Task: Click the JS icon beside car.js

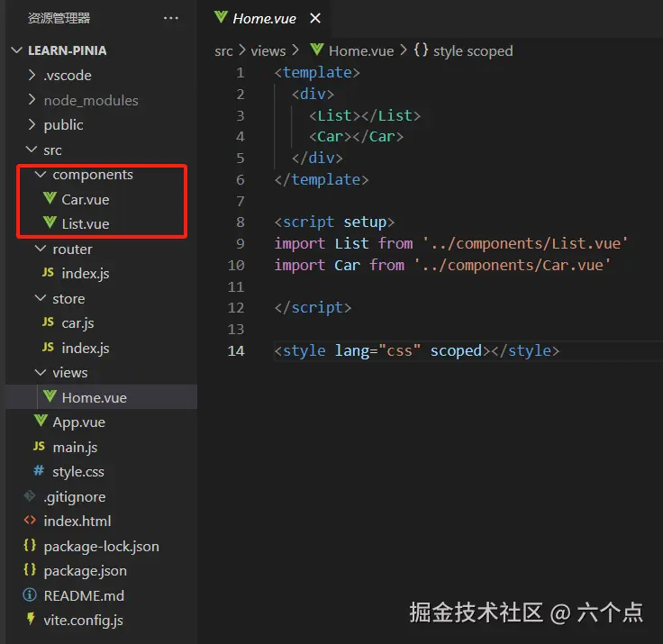Action: [x=49, y=322]
